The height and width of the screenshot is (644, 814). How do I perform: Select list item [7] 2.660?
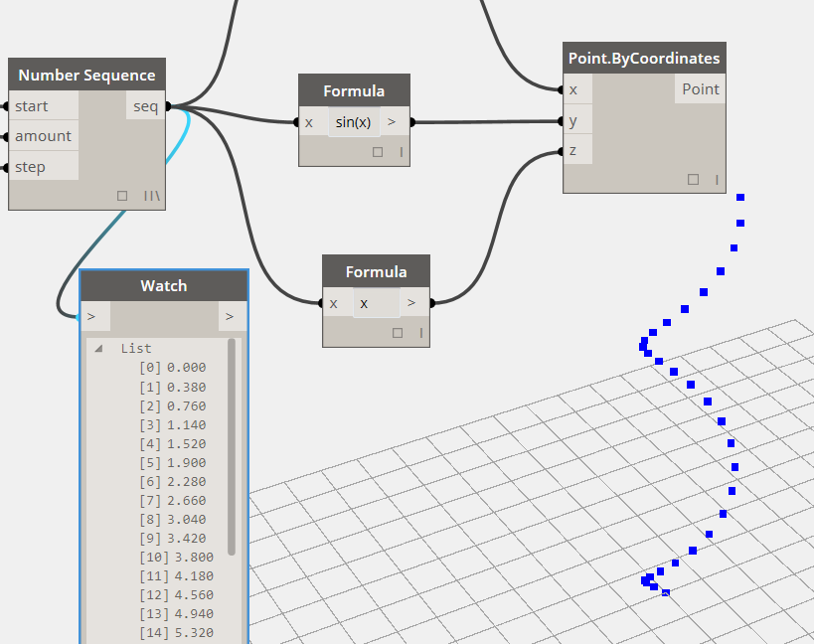click(172, 500)
